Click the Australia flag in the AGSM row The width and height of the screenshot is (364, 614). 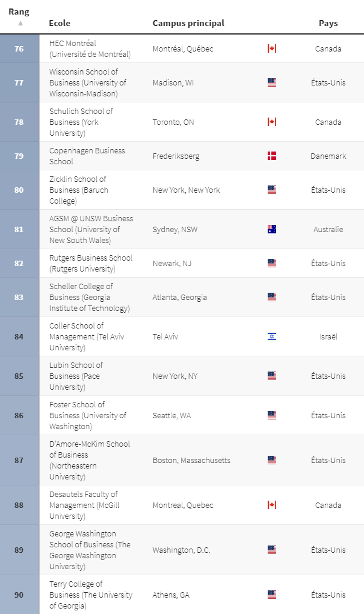(271, 229)
